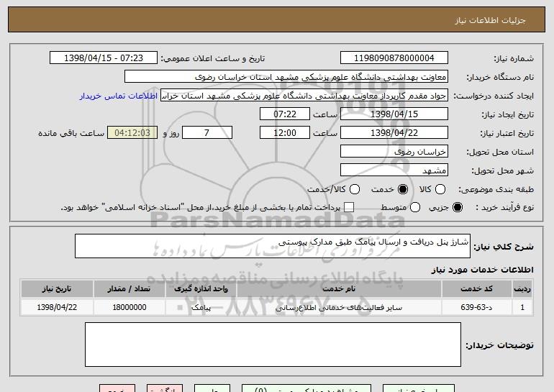554x392 pixels.
Task: Click the request creator field جواد مقدم
Action: tap(304, 96)
